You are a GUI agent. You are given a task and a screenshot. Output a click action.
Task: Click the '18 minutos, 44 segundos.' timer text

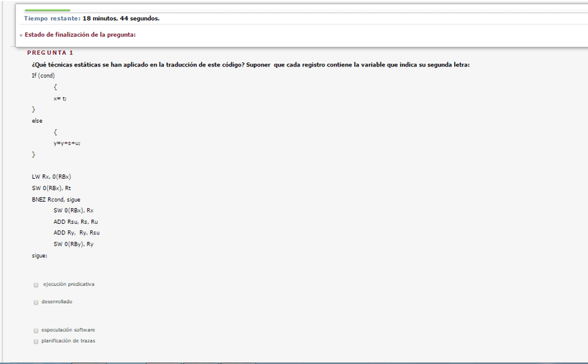pyautogui.click(x=121, y=18)
